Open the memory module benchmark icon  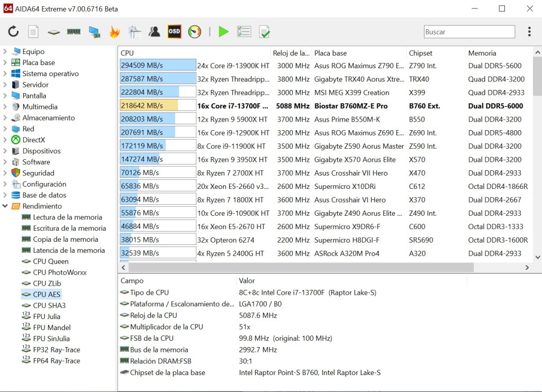coord(74,32)
